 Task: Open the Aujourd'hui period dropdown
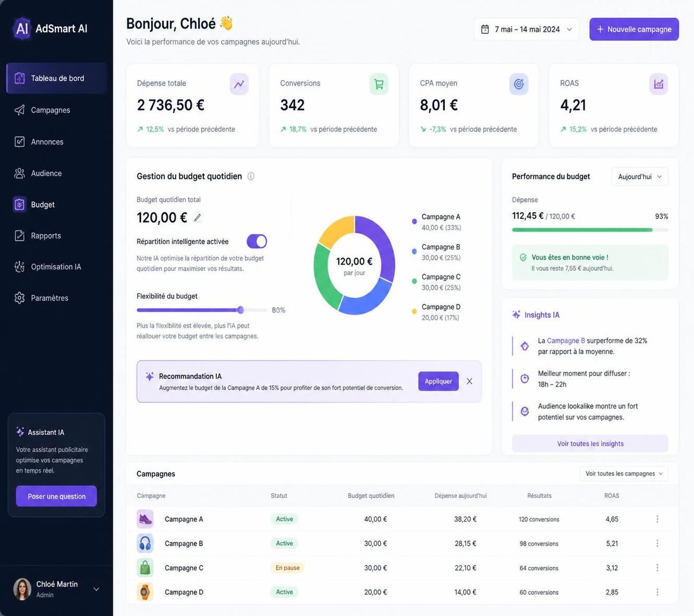point(640,177)
